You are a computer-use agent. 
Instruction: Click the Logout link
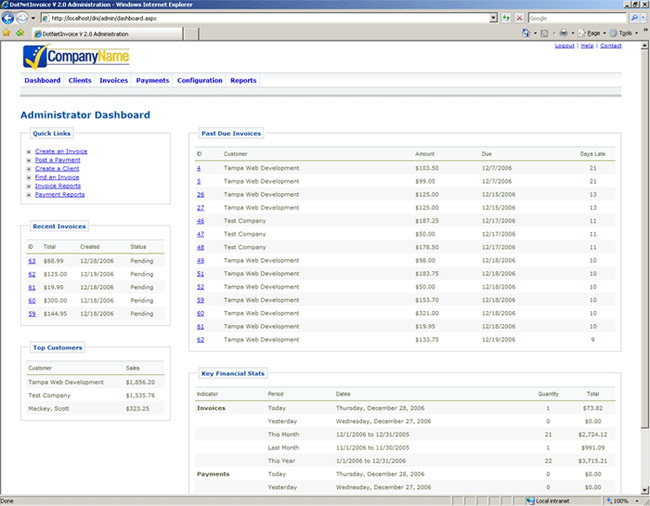click(x=564, y=46)
